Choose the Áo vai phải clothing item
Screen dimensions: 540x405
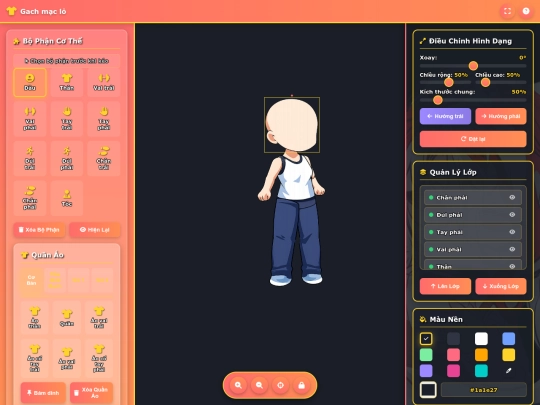67,358
